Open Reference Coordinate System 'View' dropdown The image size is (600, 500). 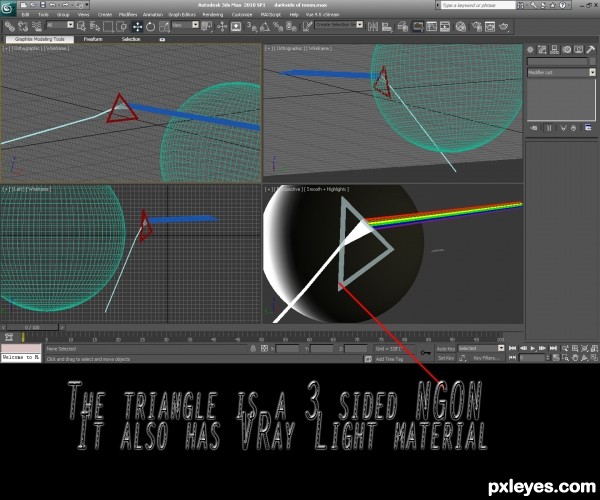(x=185, y=25)
